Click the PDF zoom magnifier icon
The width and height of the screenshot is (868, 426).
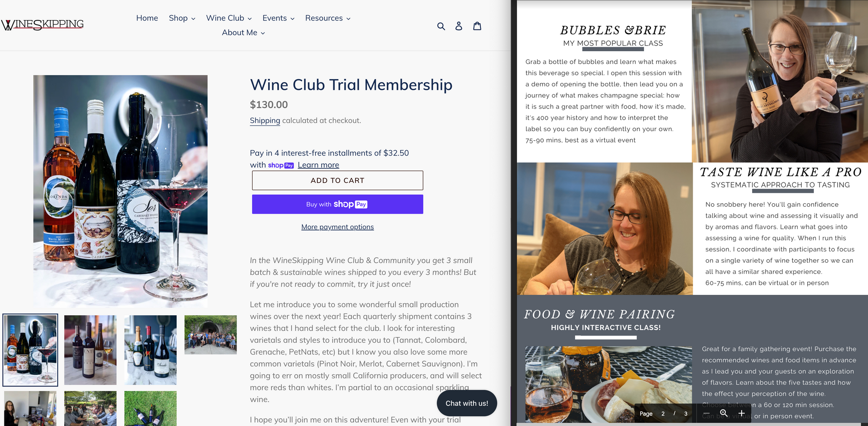coord(724,413)
